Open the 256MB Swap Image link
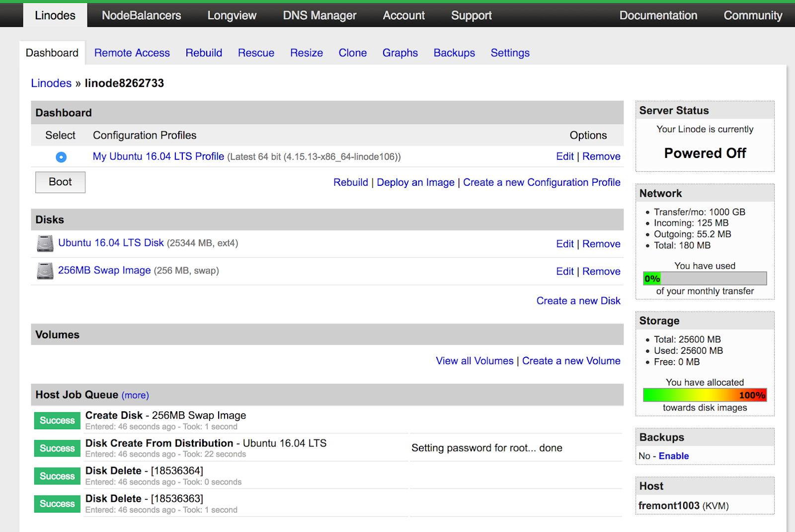The width and height of the screenshot is (795, 532). coord(104,270)
